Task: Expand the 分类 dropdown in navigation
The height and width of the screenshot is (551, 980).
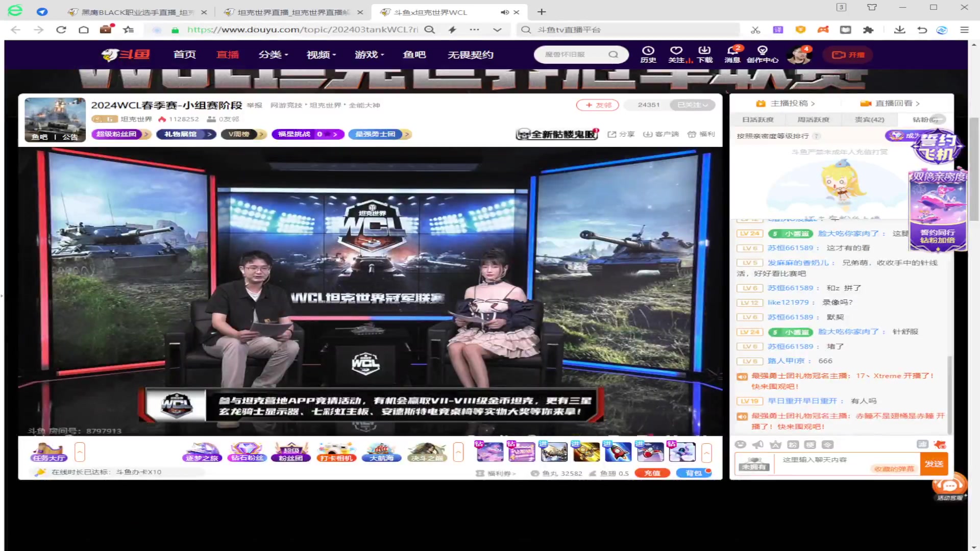Action: [x=273, y=55]
